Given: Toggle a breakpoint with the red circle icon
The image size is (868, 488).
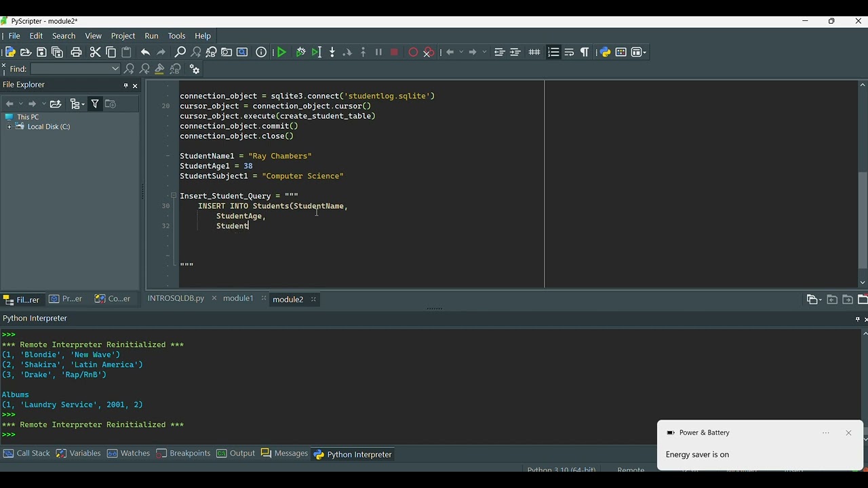Looking at the screenshot, I should coord(413,52).
